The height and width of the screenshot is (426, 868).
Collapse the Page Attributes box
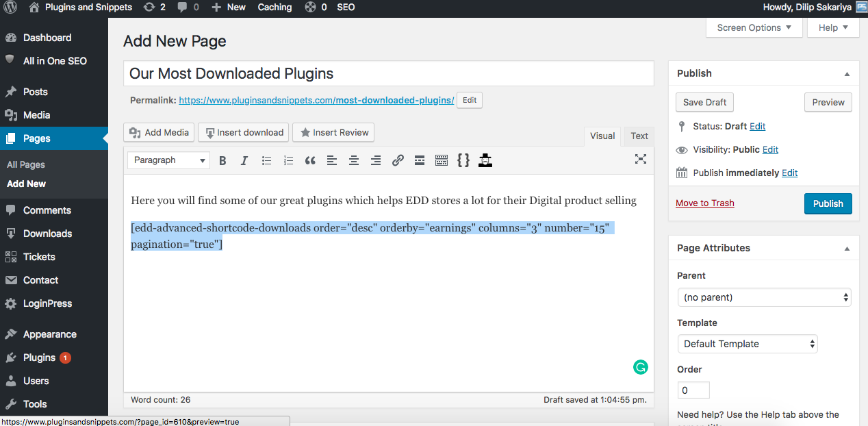[847, 249]
